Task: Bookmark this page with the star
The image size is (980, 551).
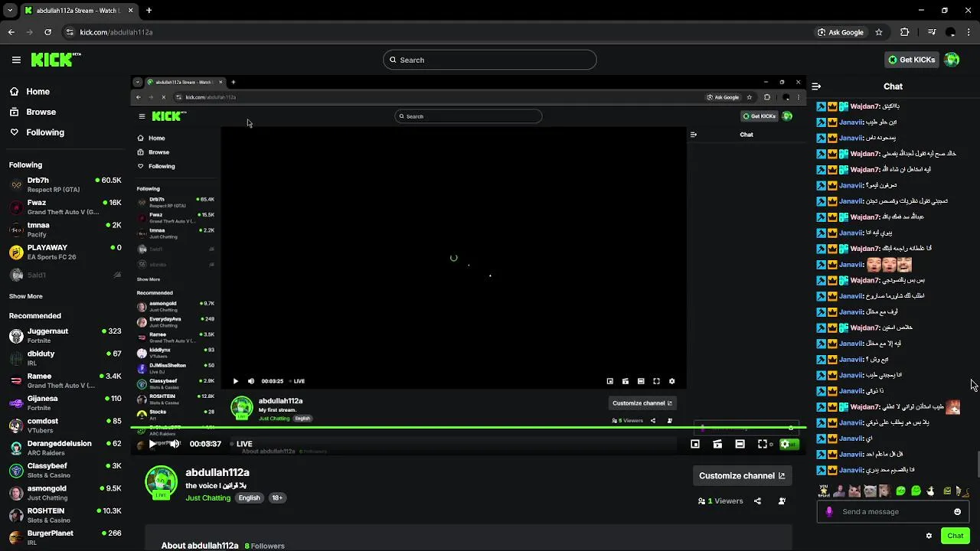Action: tap(879, 32)
